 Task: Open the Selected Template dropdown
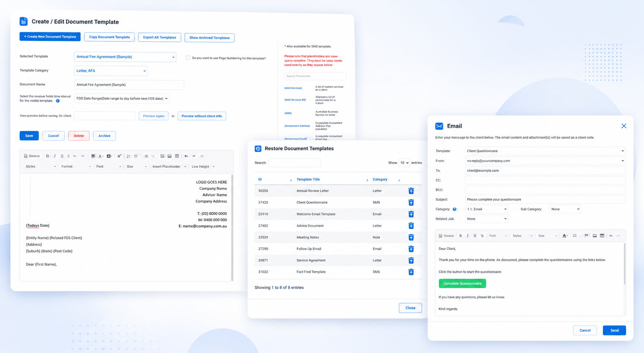[125, 57]
